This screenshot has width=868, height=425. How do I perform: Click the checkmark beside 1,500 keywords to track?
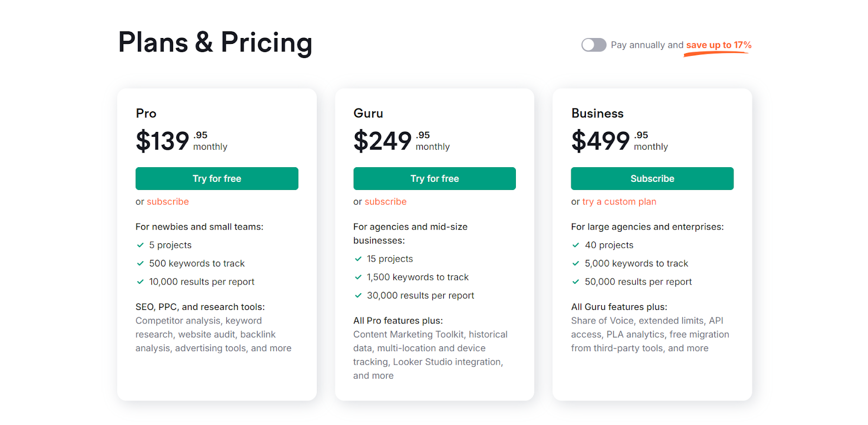click(358, 277)
